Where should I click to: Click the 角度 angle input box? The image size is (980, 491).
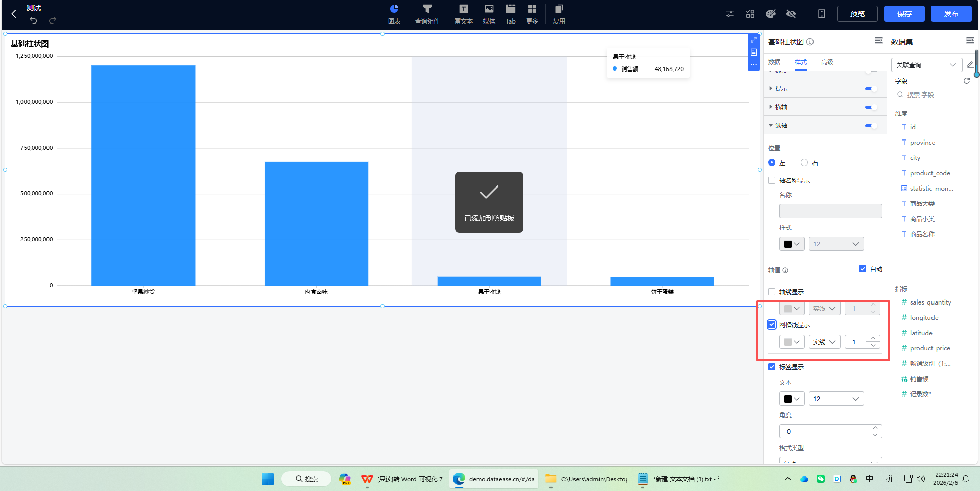pyautogui.click(x=823, y=431)
